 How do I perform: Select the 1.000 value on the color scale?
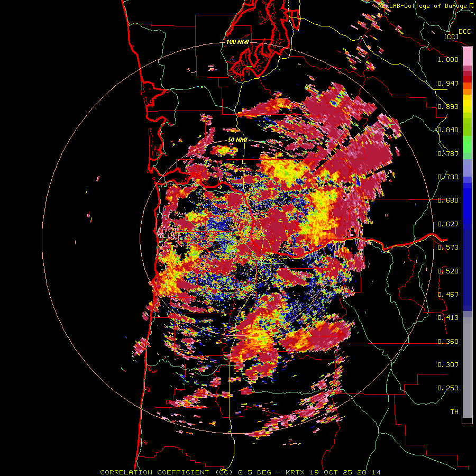click(x=448, y=59)
